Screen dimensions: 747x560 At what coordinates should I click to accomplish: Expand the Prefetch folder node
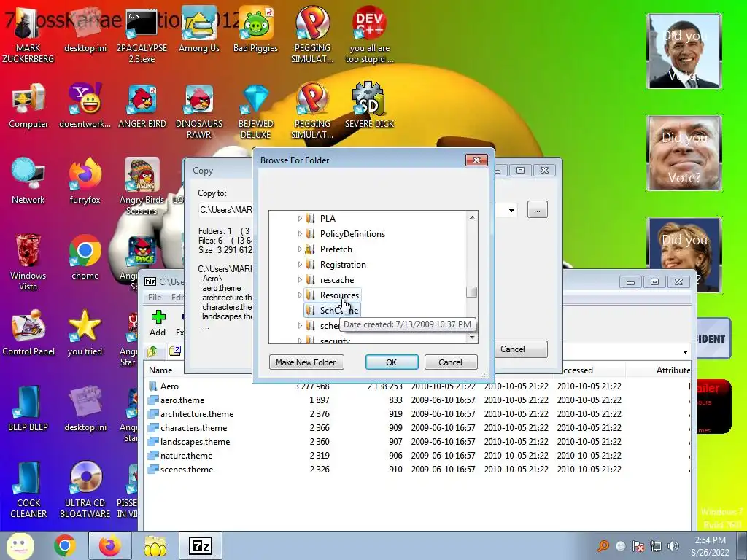tap(300, 249)
